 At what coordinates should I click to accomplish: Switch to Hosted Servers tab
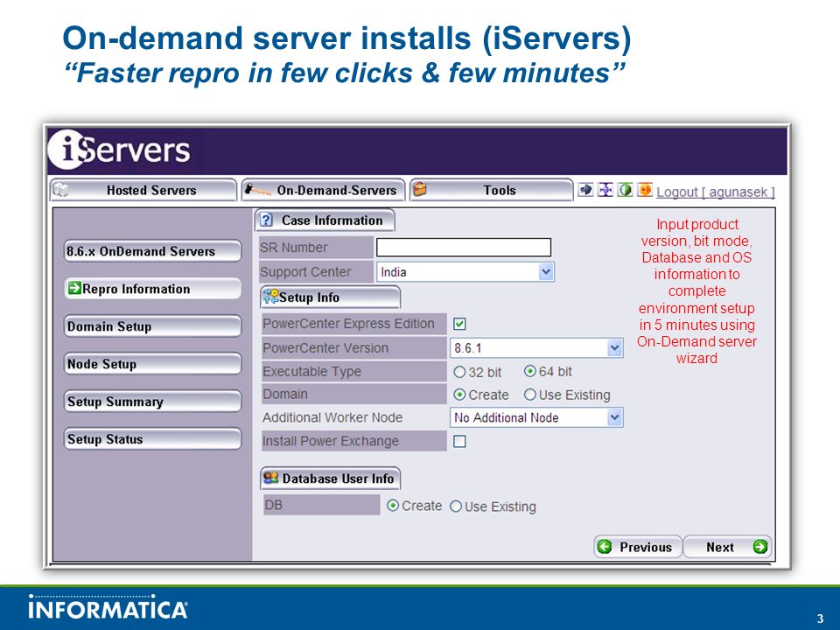pyautogui.click(x=143, y=190)
